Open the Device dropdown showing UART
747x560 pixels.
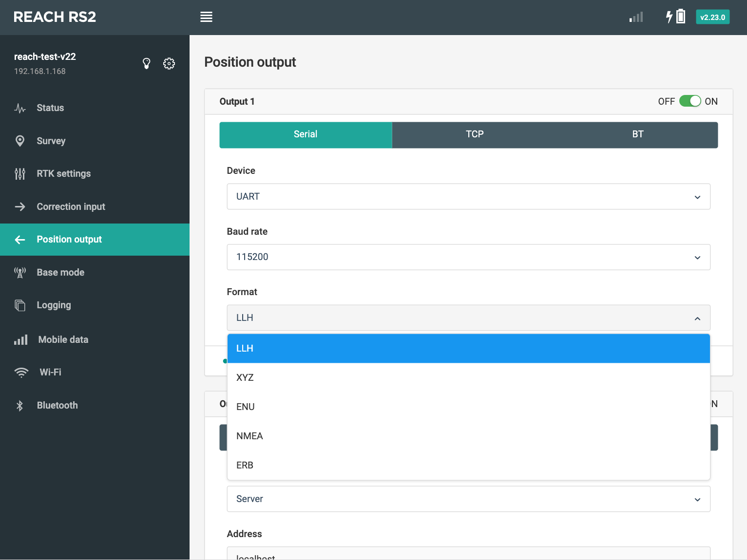click(x=468, y=197)
